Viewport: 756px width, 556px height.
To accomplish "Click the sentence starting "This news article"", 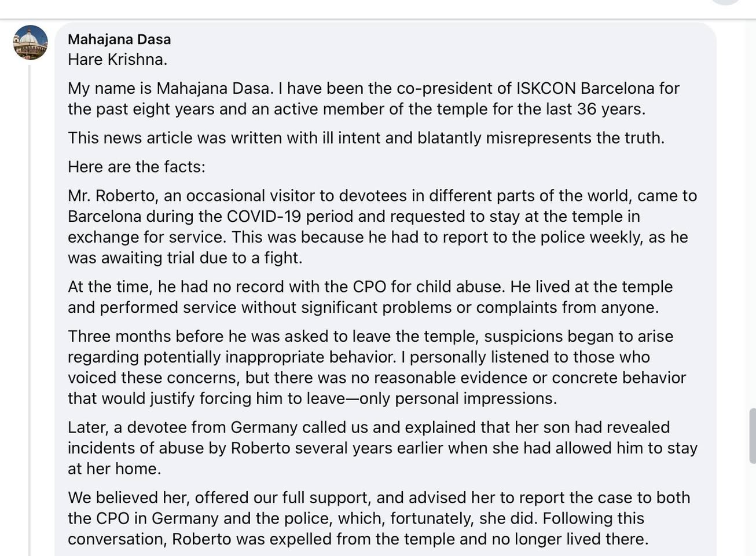I will click(366, 138).
